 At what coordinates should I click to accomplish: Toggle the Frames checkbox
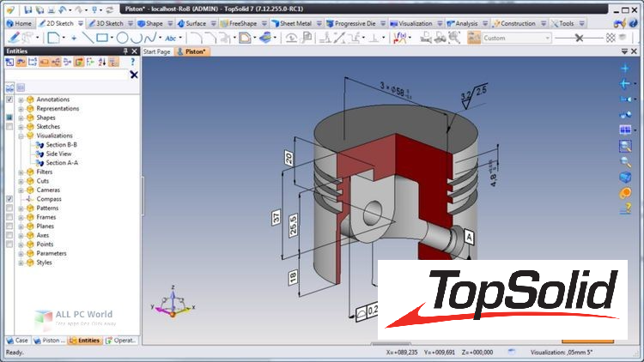click(9, 217)
